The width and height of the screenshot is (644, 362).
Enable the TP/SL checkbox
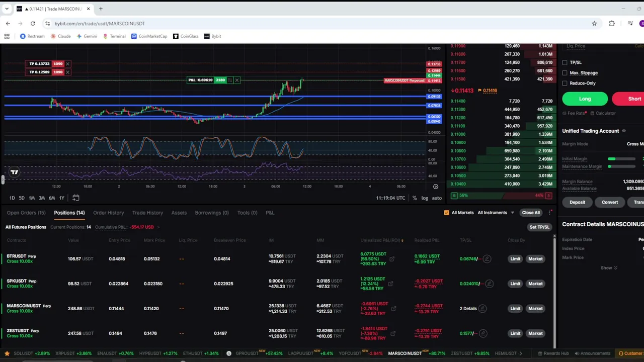[x=565, y=62]
